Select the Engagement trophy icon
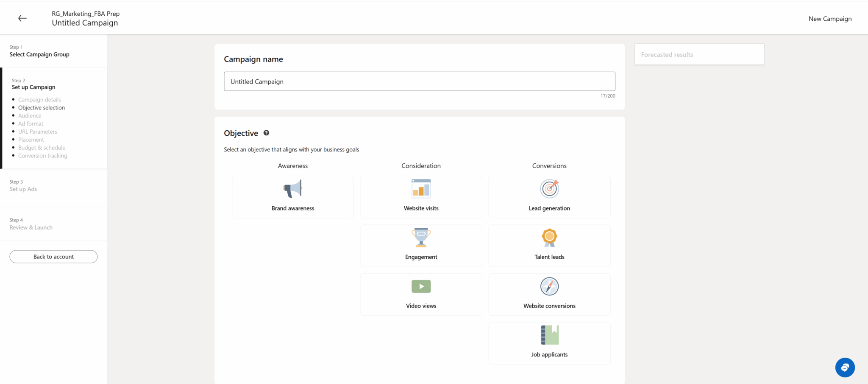The image size is (868, 384). pos(421,237)
